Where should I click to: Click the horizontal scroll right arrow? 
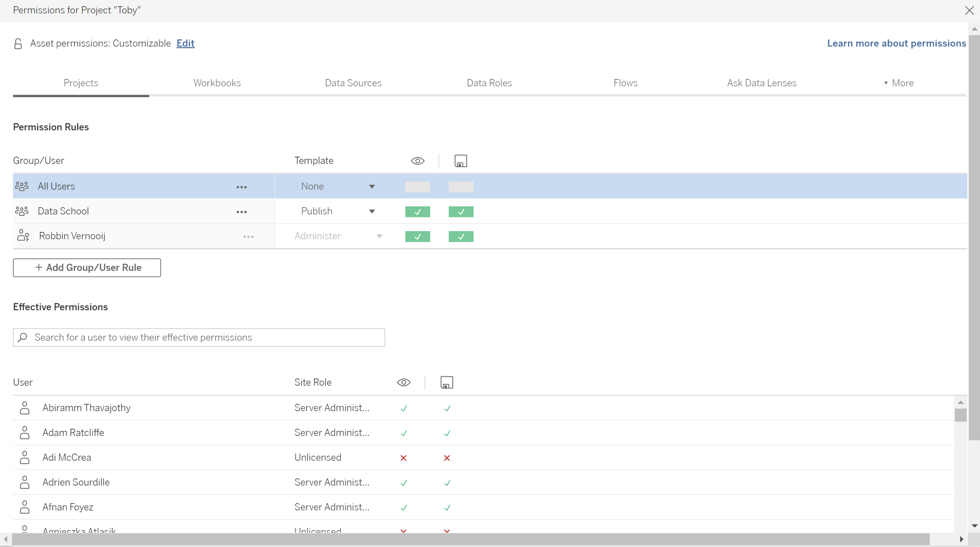(x=961, y=539)
